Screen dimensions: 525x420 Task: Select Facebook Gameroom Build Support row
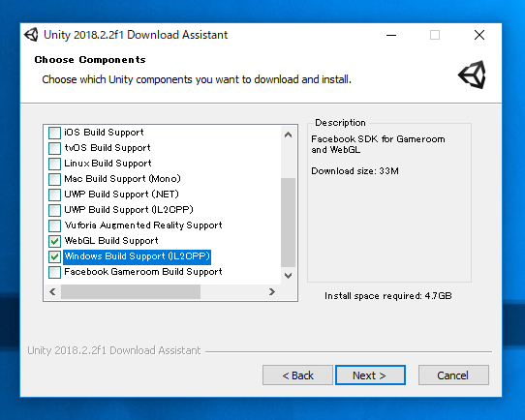[143, 272]
